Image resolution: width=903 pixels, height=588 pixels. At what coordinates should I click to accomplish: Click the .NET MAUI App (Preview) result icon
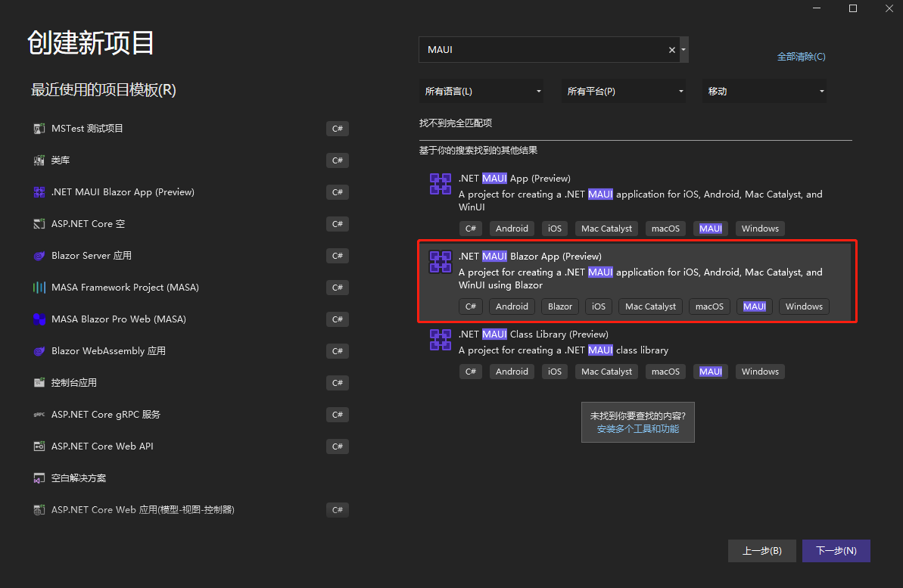(440, 184)
